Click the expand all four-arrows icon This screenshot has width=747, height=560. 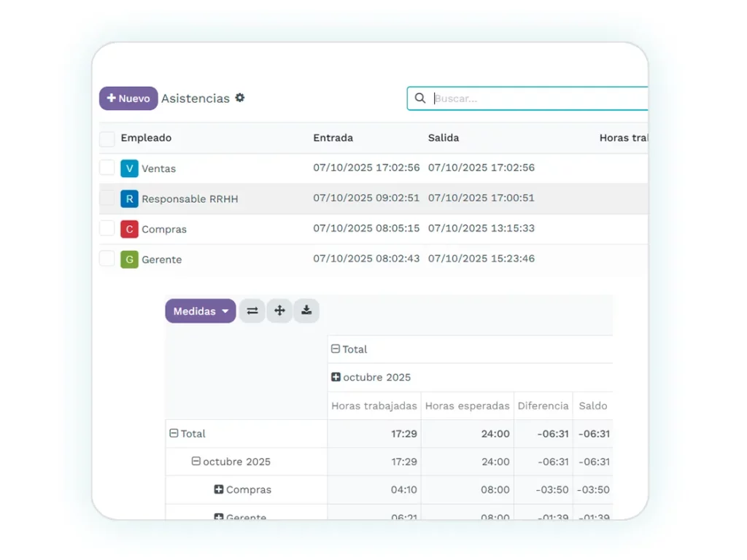(279, 311)
